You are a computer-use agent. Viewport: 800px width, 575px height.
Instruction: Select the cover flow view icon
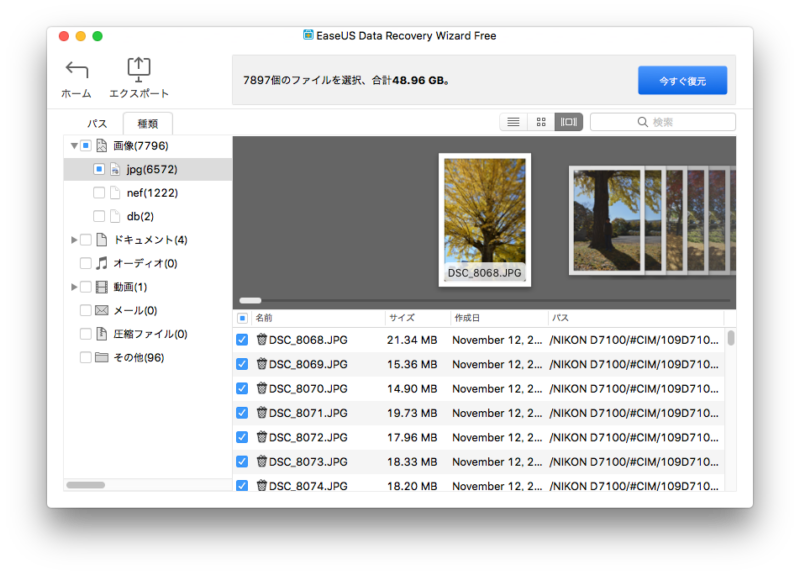(x=569, y=122)
